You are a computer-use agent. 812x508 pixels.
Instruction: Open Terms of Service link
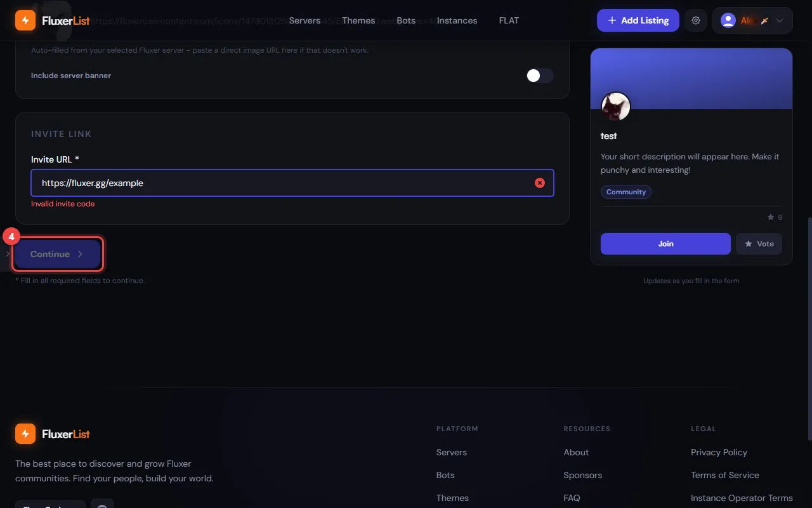pos(725,475)
